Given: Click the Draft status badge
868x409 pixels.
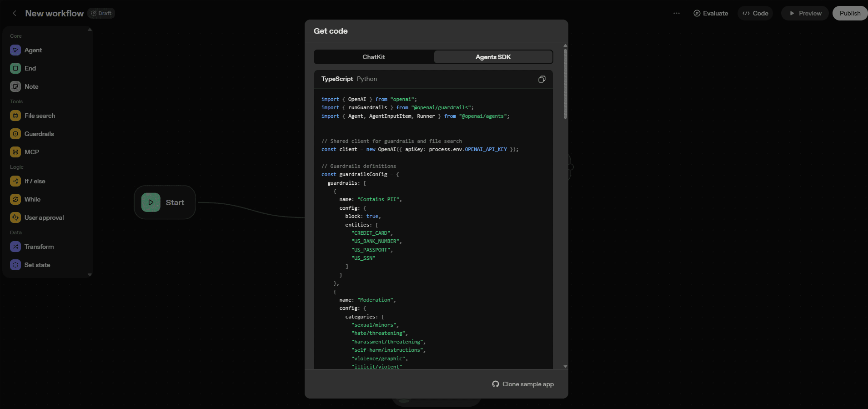Looking at the screenshot, I should coord(101,13).
